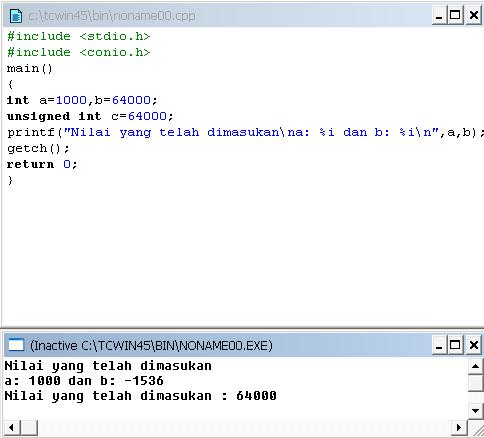Click the output window scroll up arrow
Screen dimensions: 484x438
[476, 366]
